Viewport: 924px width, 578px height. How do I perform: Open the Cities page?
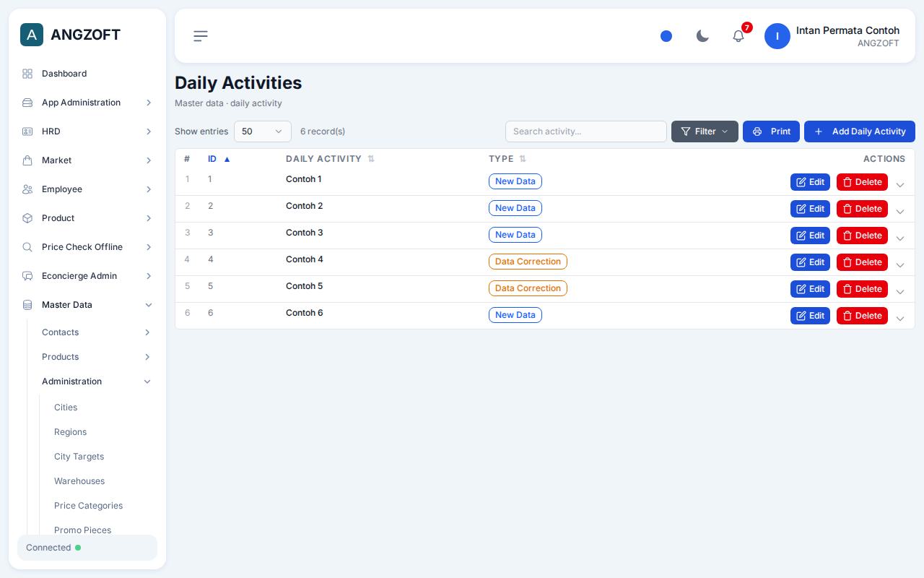(66, 407)
